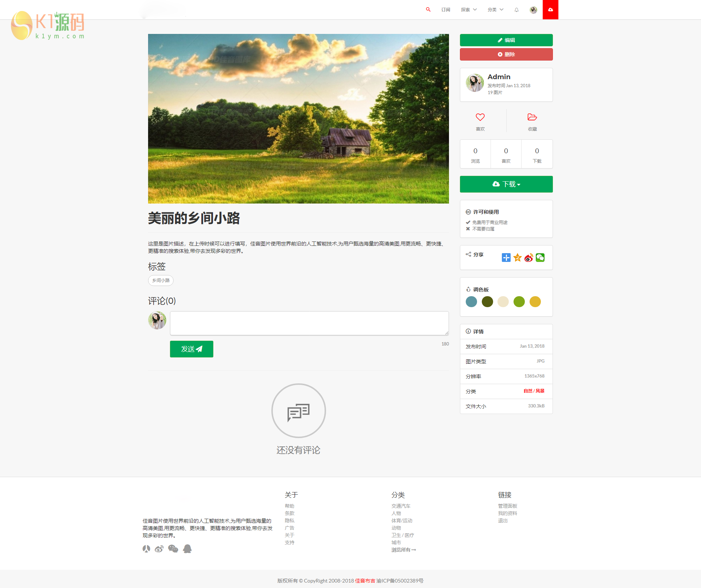Click the yellow star favorite share icon
Screen dimensions: 701x588
tap(517, 258)
